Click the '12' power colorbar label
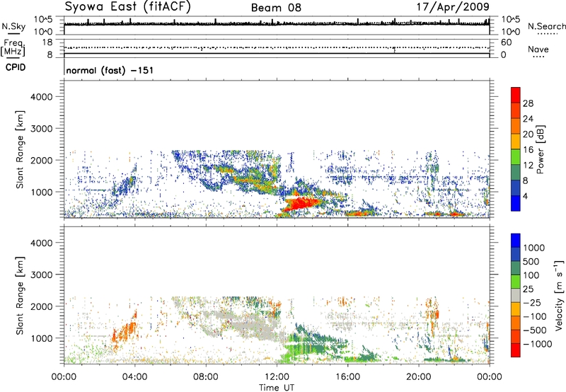The image size is (566, 392). pos(528,166)
